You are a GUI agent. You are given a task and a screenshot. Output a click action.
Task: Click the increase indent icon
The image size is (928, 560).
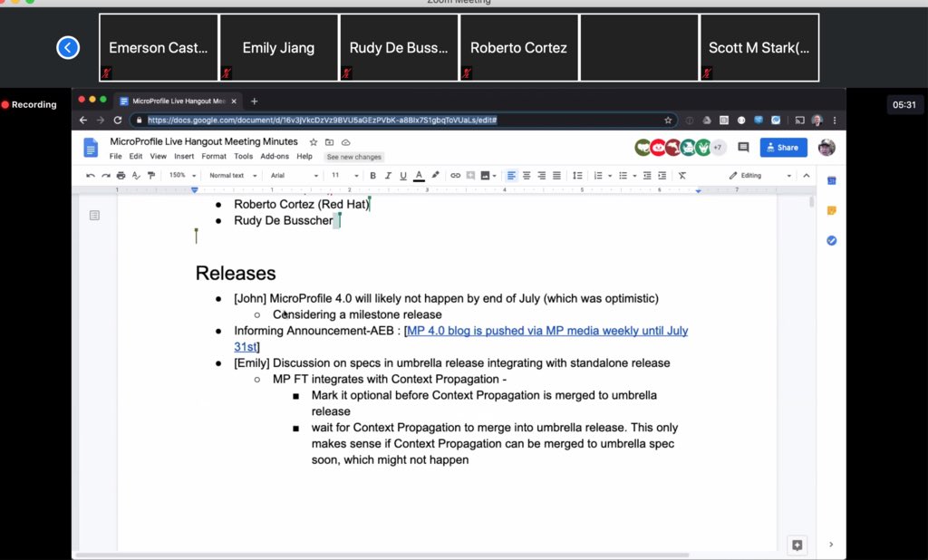tap(662, 175)
